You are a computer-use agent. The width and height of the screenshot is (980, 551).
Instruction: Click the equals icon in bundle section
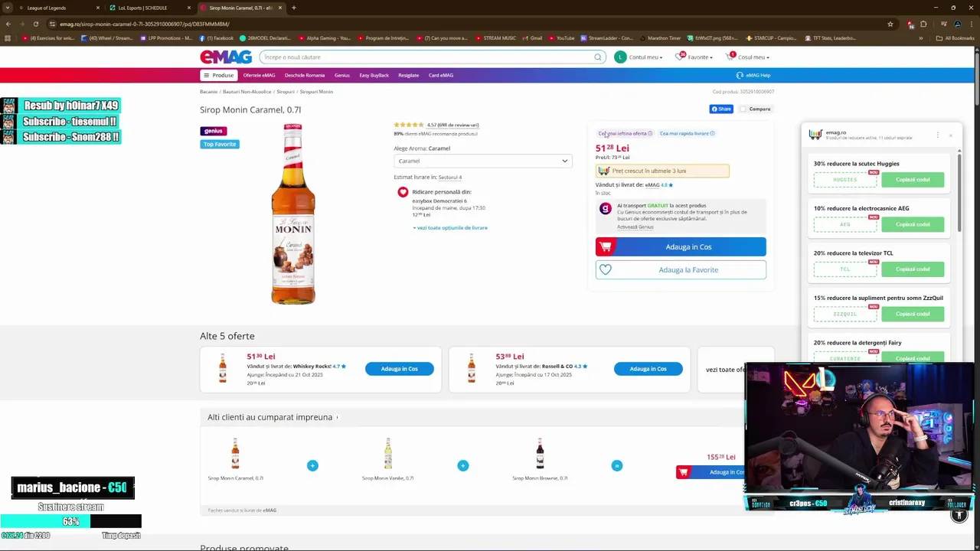[x=617, y=465]
